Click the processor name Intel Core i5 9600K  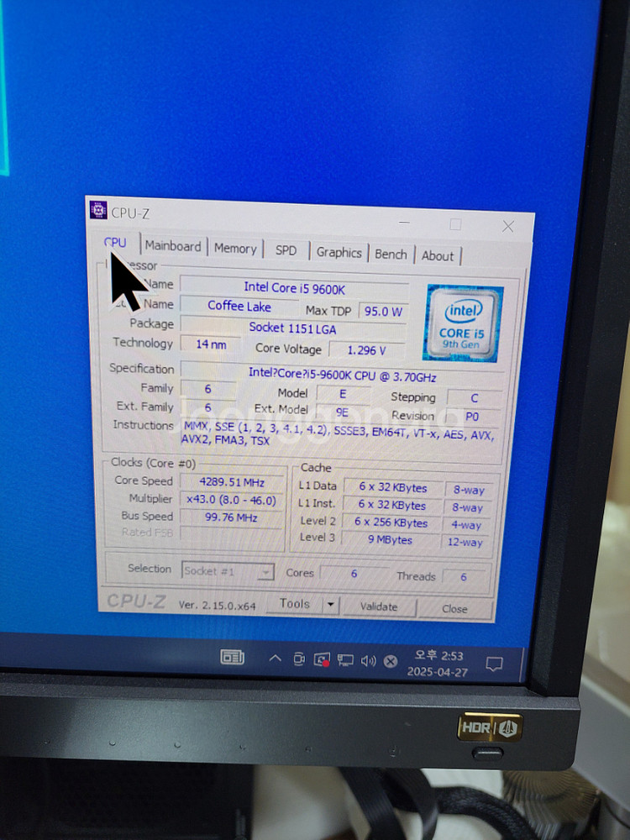tap(294, 288)
